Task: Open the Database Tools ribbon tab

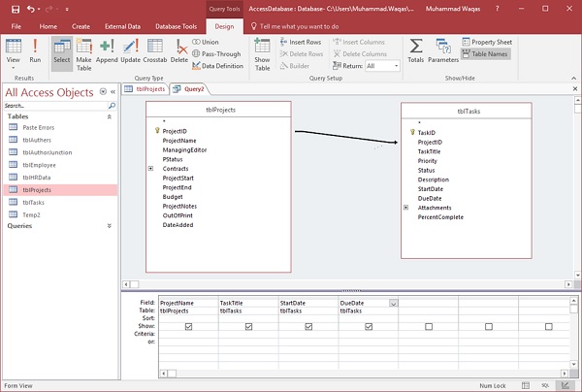Action: click(177, 26)
